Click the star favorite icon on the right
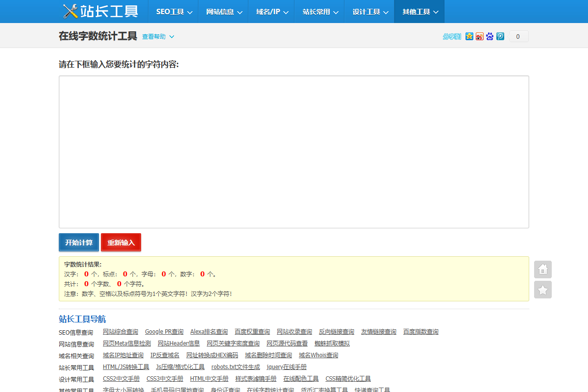The image size is (588, 392). 542,290
